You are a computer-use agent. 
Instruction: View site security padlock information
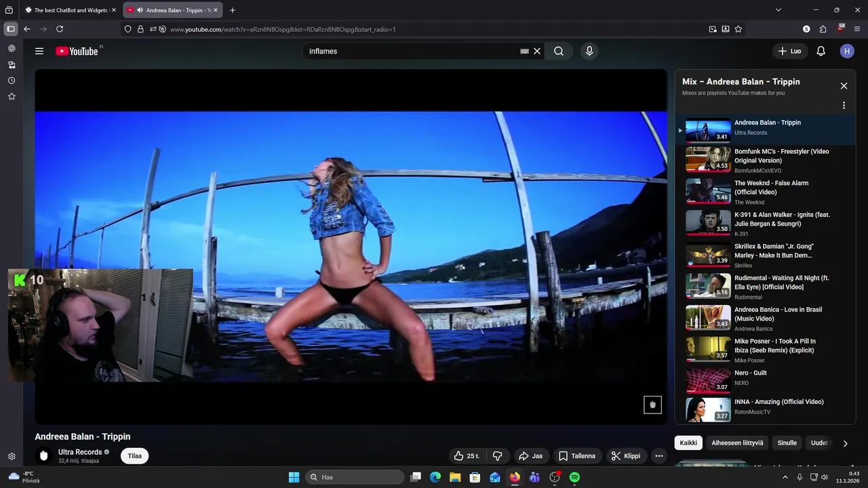coord(140,29)
